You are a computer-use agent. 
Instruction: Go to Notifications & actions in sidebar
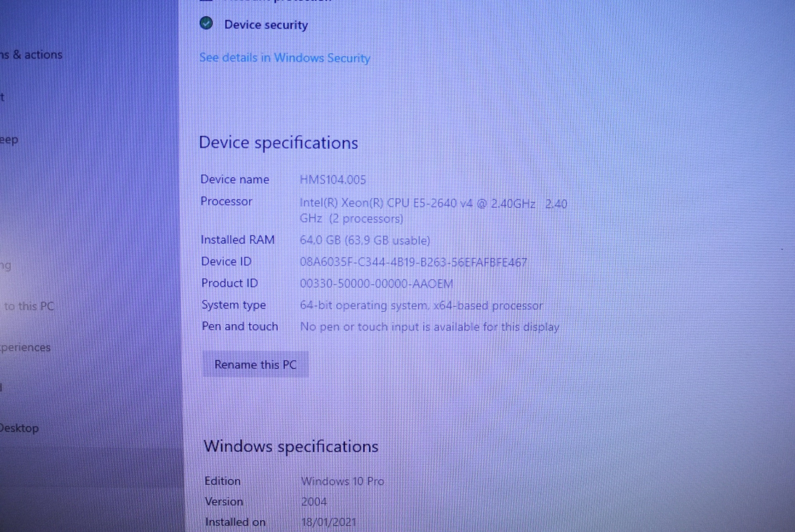(31, 55)
